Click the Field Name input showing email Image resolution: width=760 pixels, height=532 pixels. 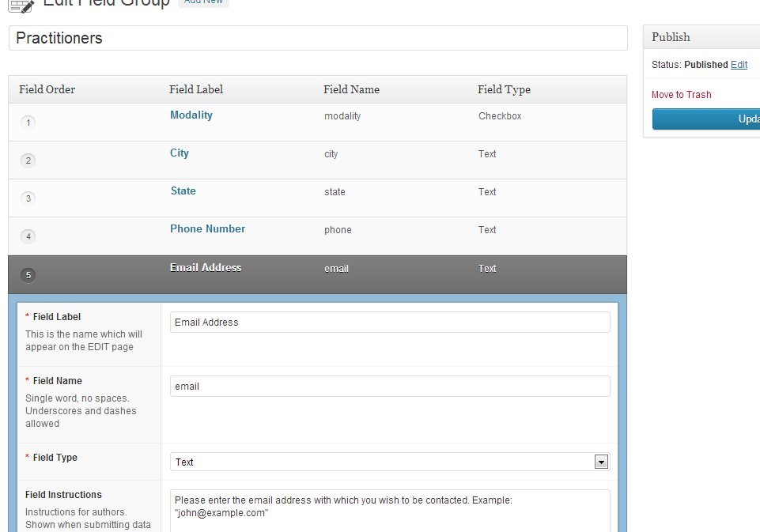390,386
